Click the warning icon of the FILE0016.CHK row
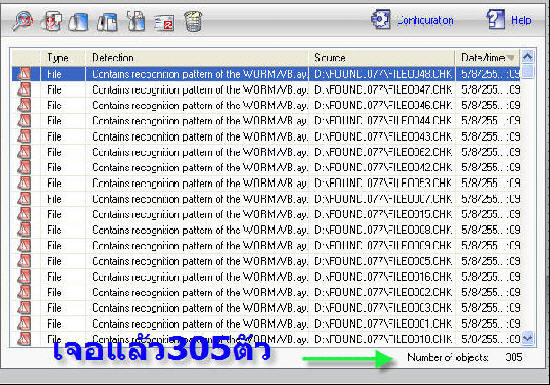The image size is (550, 385). pos(24,277)
